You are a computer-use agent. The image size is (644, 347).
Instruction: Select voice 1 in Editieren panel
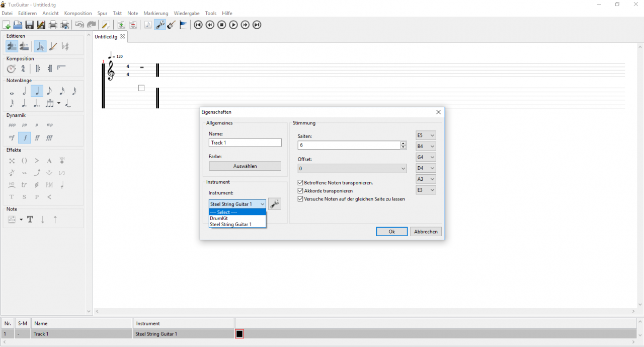tap(12, 46)
